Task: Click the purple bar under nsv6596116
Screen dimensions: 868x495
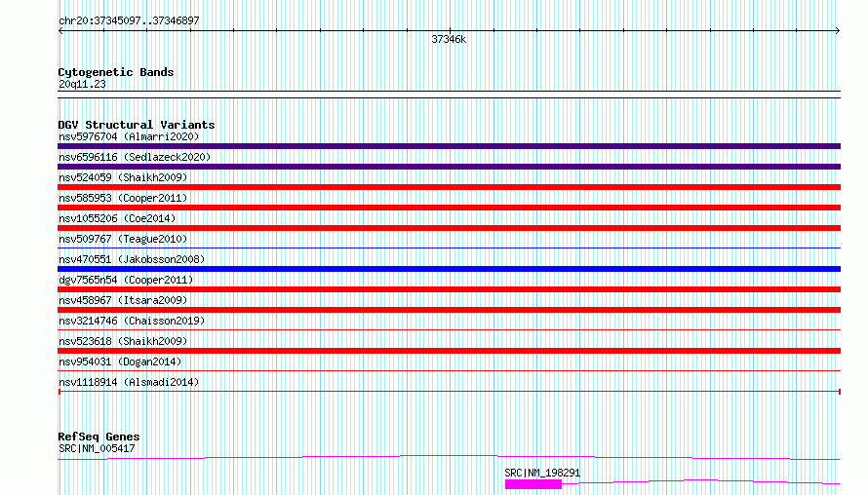Action: click(449, 167)
